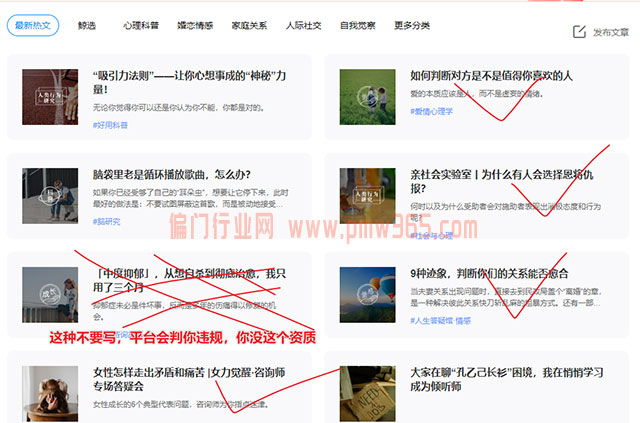Open thumbnail of 中度抑郁 article
The image size is (640, 423).
click(x=50, y=295)
